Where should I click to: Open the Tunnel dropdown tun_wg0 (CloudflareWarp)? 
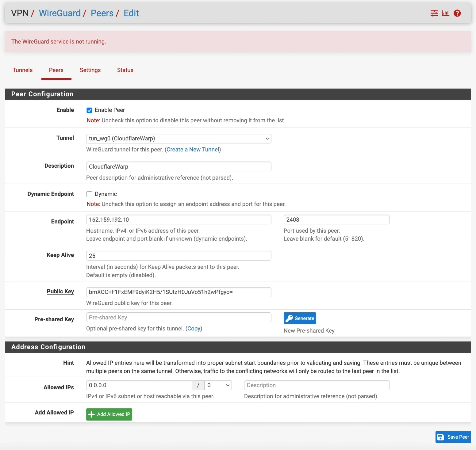click(x=179, y=139)
